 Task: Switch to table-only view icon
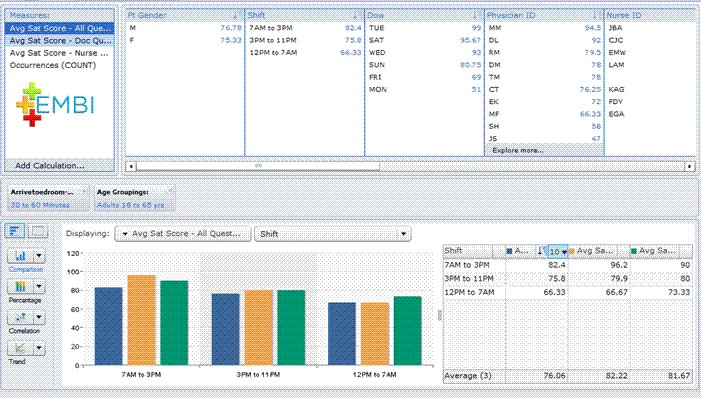(x=38, y=231)
